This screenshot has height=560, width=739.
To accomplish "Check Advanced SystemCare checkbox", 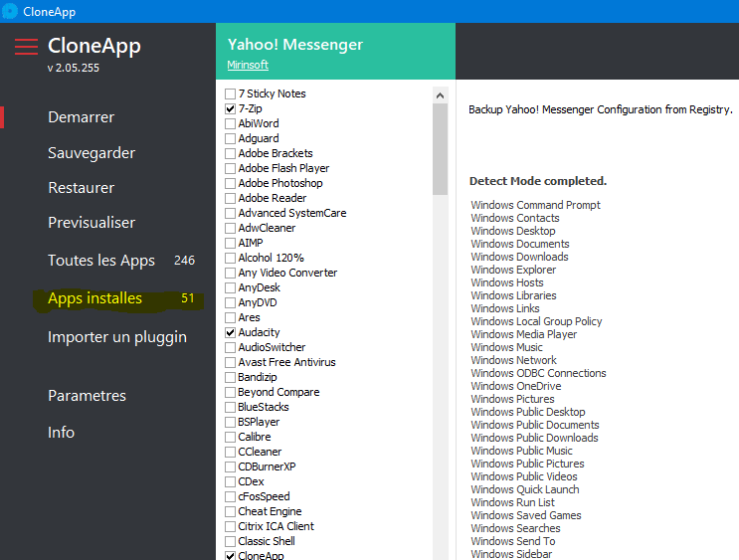I will click(230, 213).
